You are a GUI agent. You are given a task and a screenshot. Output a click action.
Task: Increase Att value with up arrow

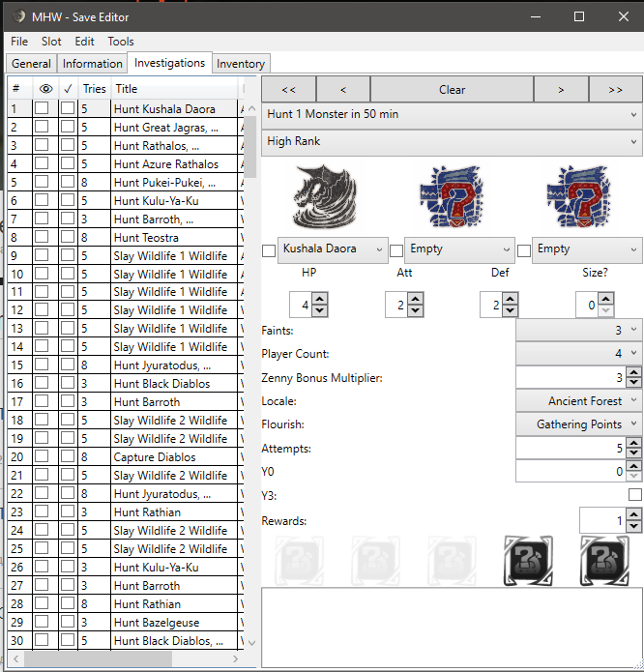[415, 298]
